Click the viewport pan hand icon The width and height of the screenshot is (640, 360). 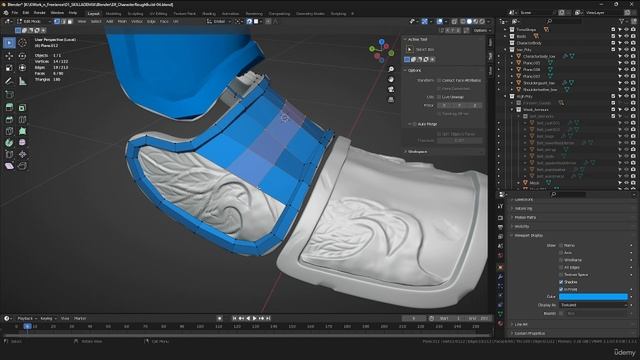click(391, 79)
